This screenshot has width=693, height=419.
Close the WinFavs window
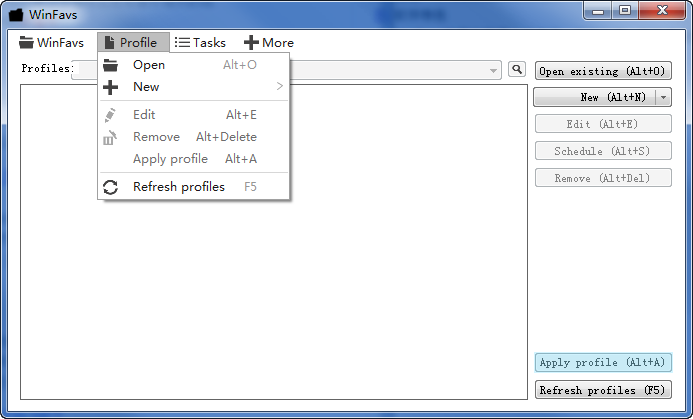click(x=662, y=11)
